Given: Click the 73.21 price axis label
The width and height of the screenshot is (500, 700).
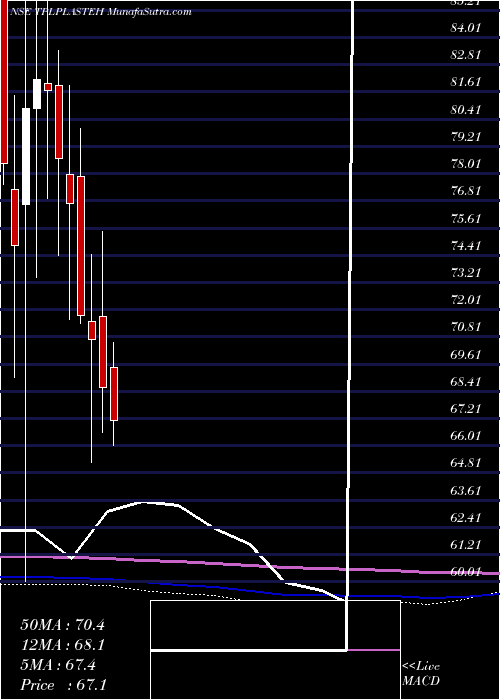Looking at the screenshot, I should click(466, 272).
